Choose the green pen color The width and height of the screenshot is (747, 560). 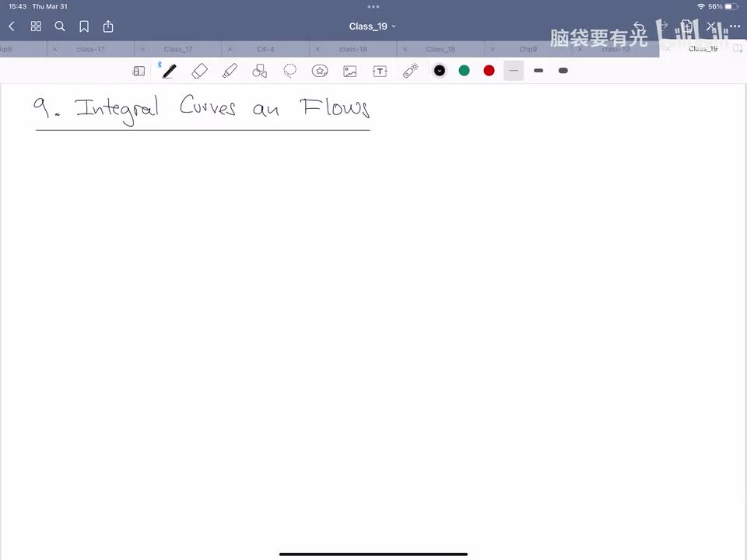click(x=464, y=71)
